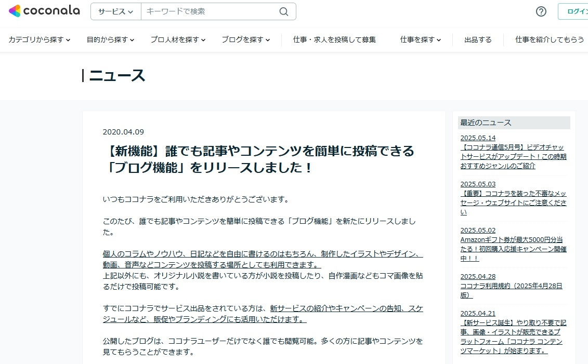Click paragraph いつもココナラをご利用いただき
588x364 pixels.
(197, 199)
